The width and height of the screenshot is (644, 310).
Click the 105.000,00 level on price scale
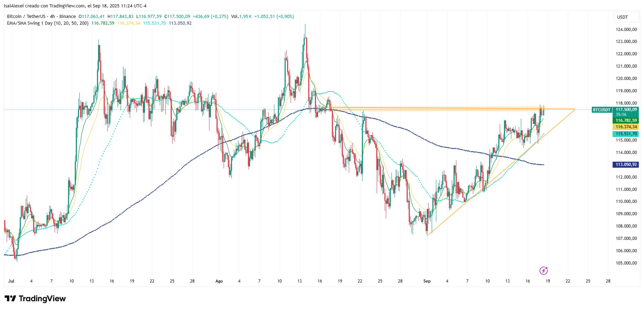(x=626, y=263)
